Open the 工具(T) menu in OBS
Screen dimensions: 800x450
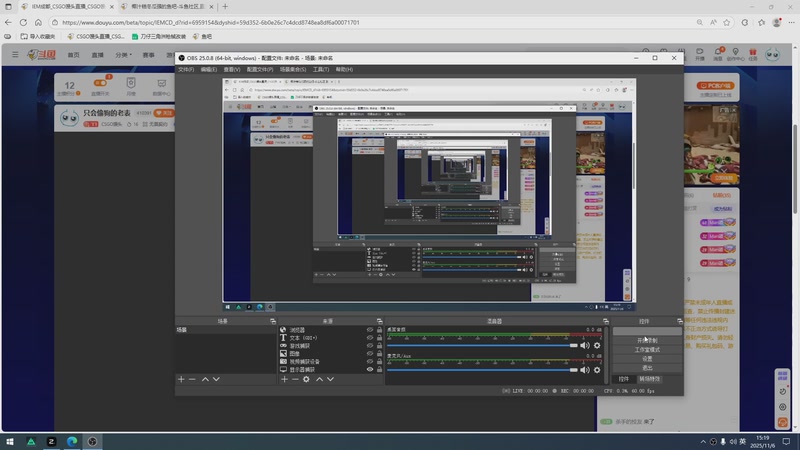pos(320,70)
